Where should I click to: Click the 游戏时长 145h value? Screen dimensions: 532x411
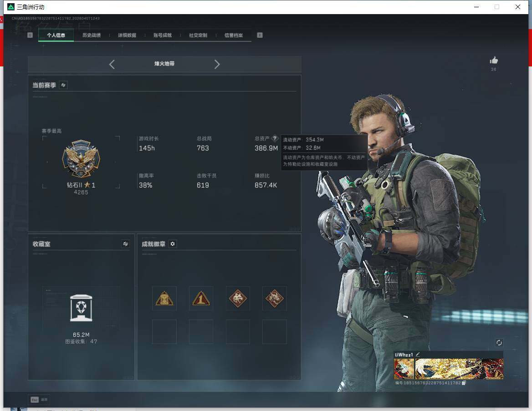(x=147, y=148)
